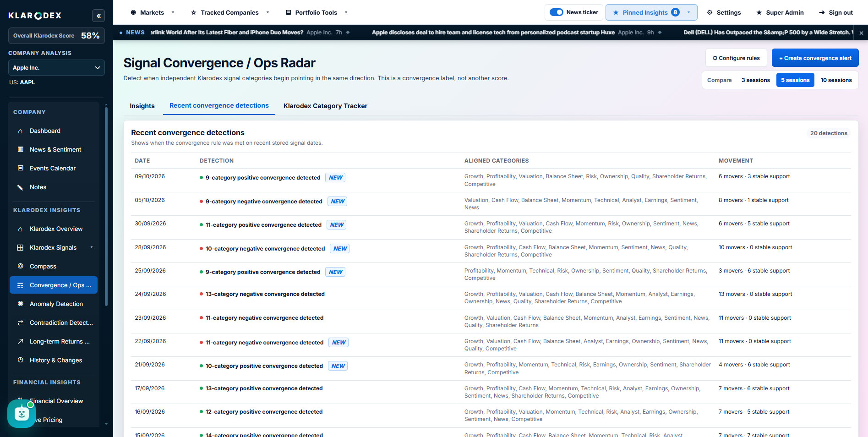This screenshot has height=437, width=868.
Task: Open the Huxe podcast startup news headline
Action: 493,33
